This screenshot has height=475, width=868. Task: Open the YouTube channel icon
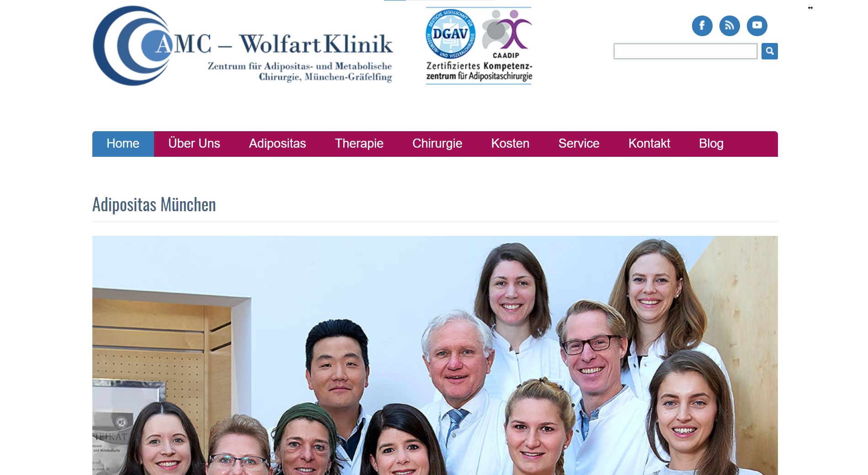pyautogui.click(x=757, y=26)
